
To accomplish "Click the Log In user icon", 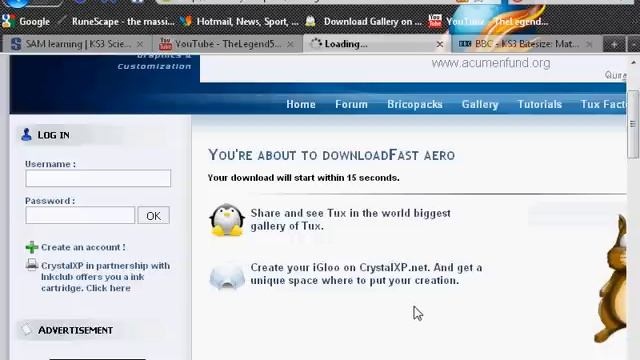I will 27,134.
